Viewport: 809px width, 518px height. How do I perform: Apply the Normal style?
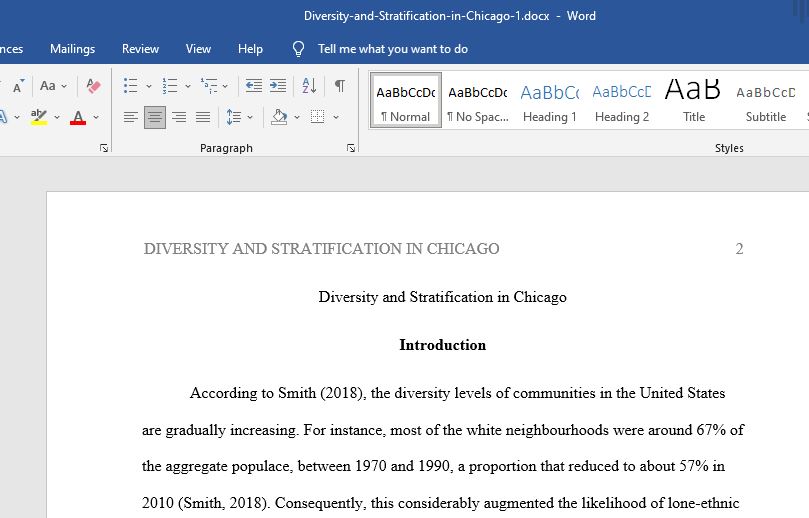[x=406, y=100]
